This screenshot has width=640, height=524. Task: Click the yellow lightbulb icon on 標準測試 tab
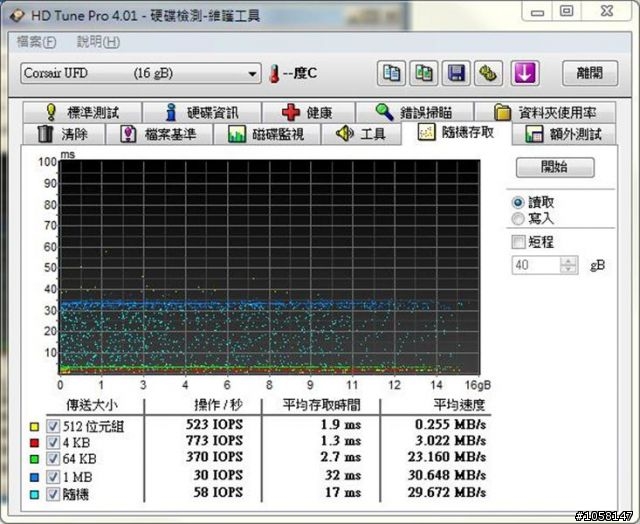click(x=51, y=112)
